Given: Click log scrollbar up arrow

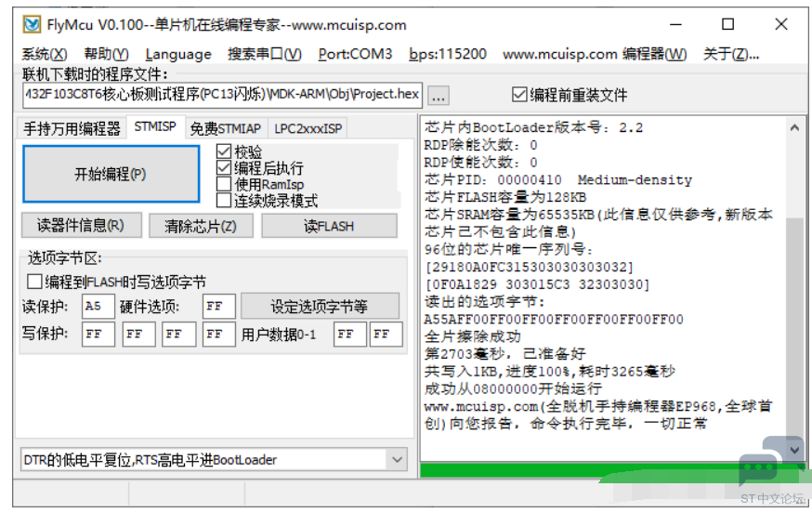Looking at the screenshot, I should pyautogui.click(x=794, y=127).
